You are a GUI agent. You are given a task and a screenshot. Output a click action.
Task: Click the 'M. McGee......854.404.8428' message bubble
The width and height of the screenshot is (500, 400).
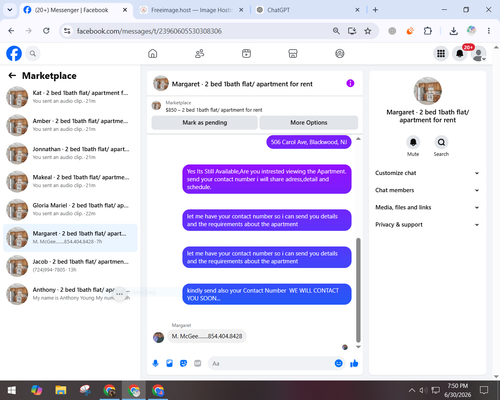(x=207, y=336)
